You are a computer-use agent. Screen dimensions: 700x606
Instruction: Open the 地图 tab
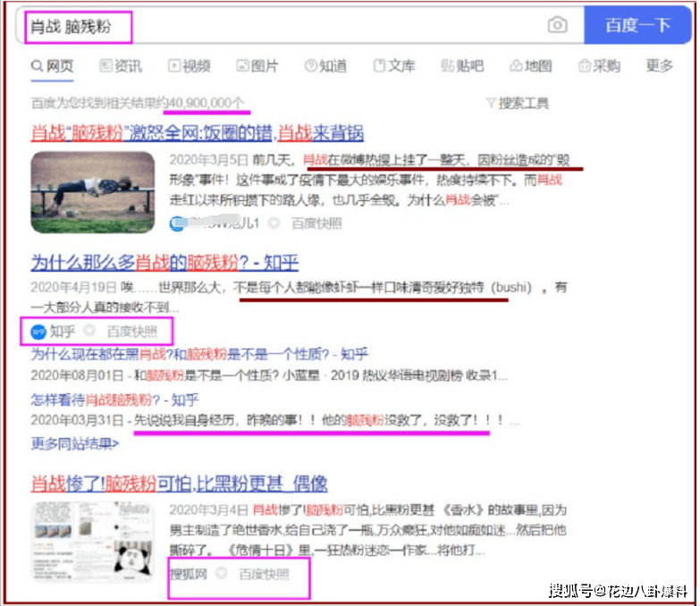tap(530, 66)
